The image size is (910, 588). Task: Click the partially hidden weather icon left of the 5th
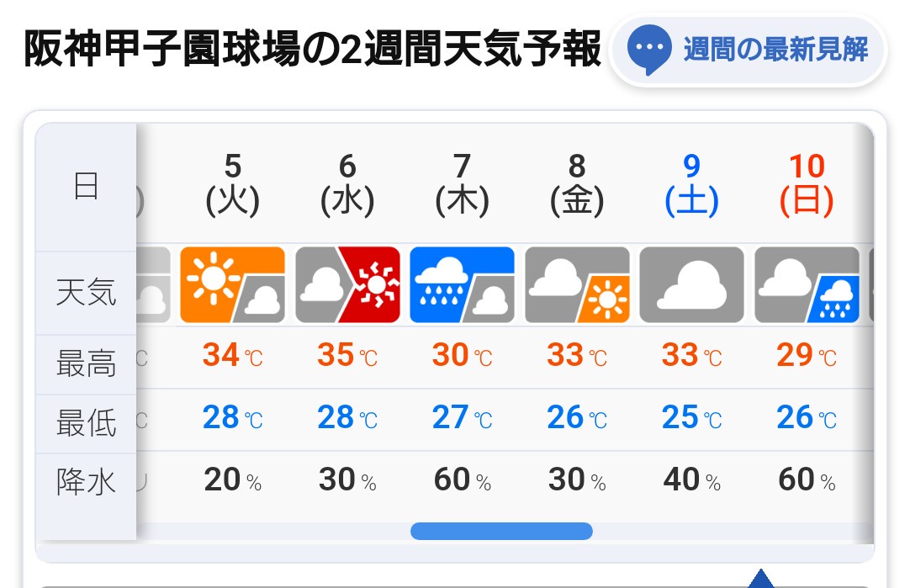154,284
